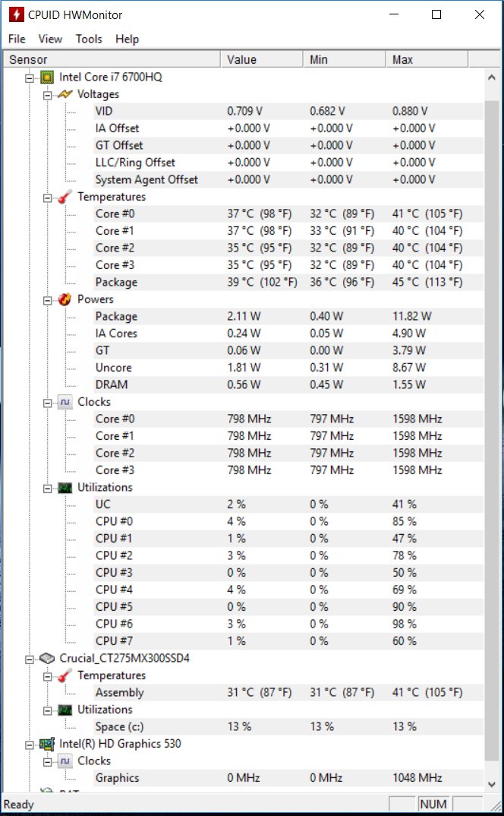Click the CPU Clocks waveform icon

pyautogui.click(x=65, y=402)
